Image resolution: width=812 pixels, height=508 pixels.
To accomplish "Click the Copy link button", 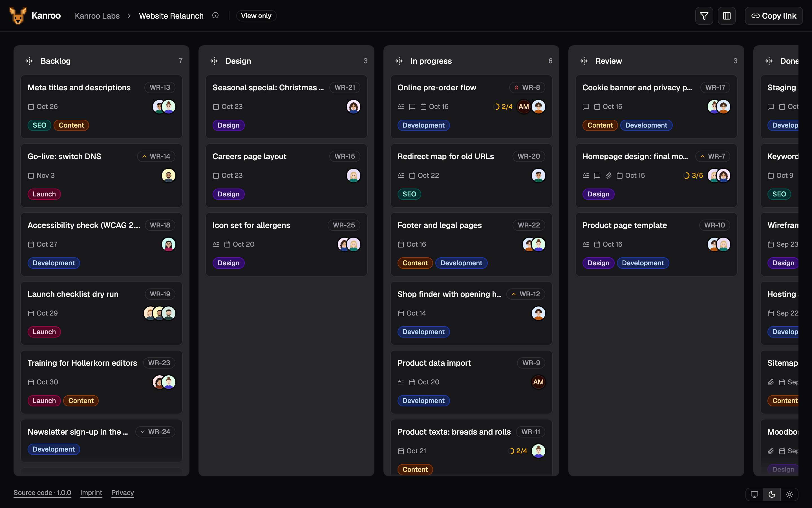I will click(x=773, y=16).
